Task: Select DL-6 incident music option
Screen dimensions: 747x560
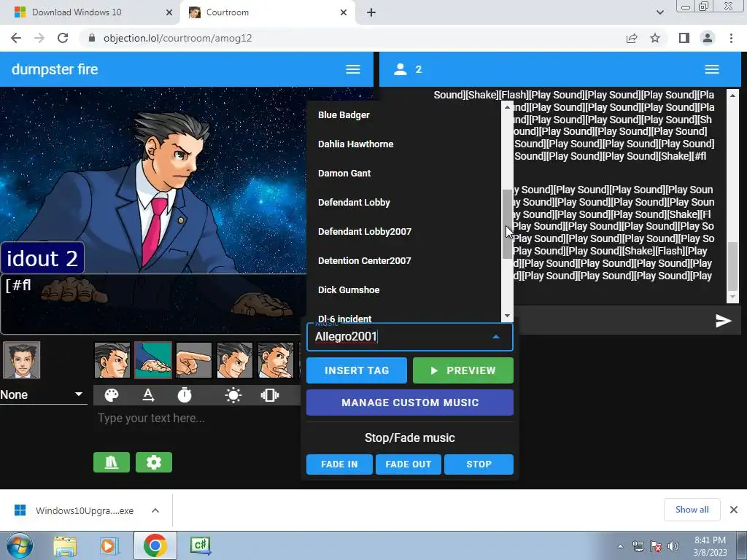Action: 404,315
